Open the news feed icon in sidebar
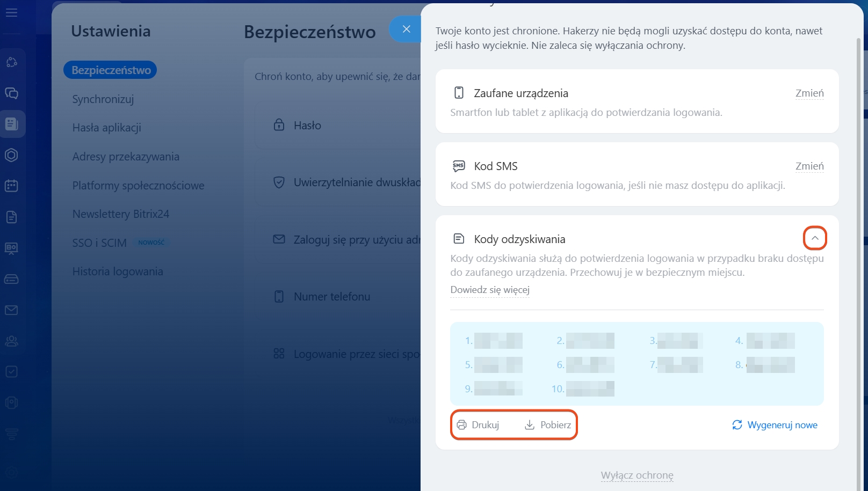This screenshot has height=491, width=868. click(11, 124)
